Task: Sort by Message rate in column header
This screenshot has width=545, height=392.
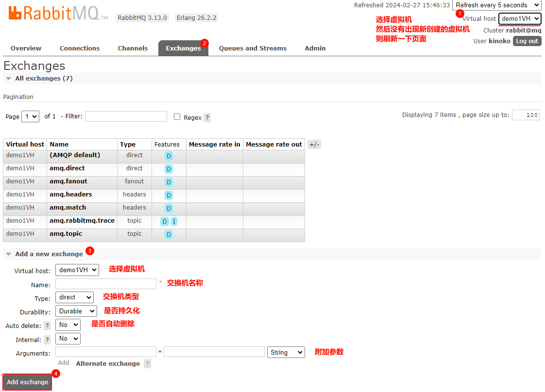Action: [x=215, y=145]
